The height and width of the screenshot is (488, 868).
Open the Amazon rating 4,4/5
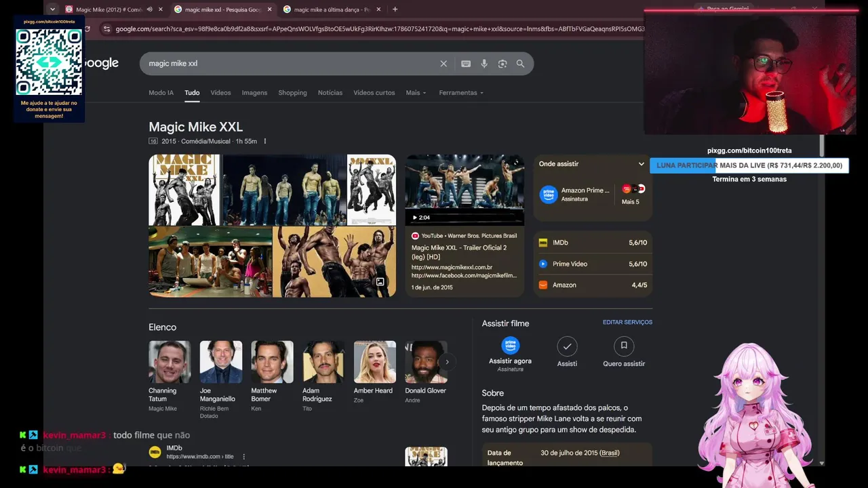point(593,285)
